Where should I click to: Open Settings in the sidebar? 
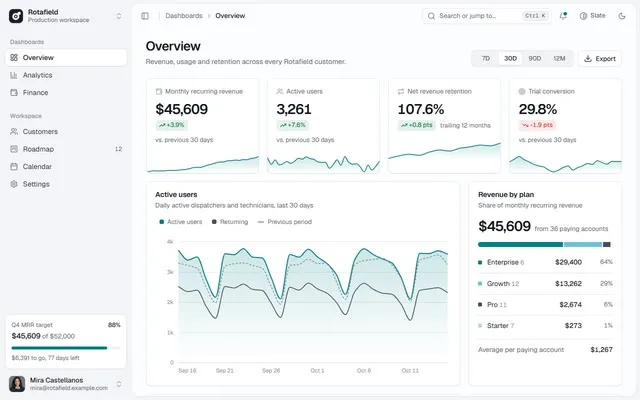[x=66, y=184]
